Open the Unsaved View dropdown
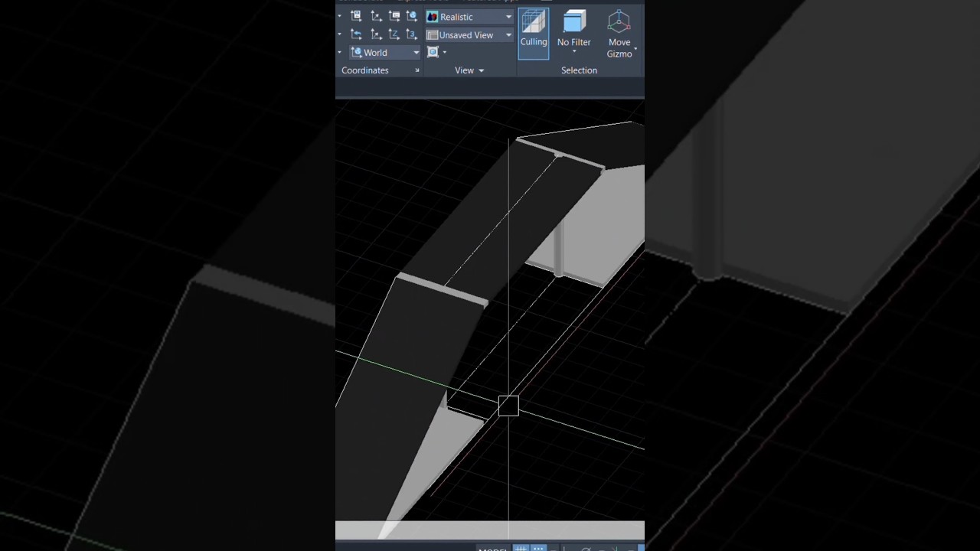 click(469, 35)
